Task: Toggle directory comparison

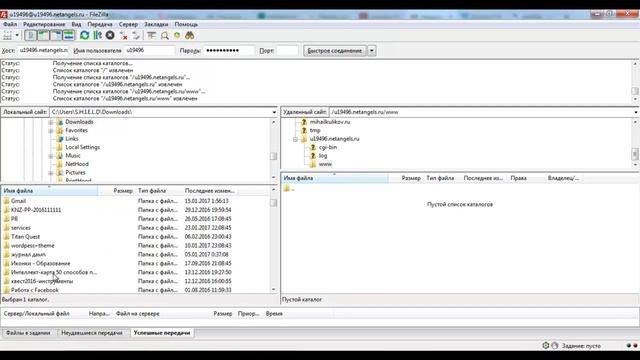Action: (x=164, y=36)
